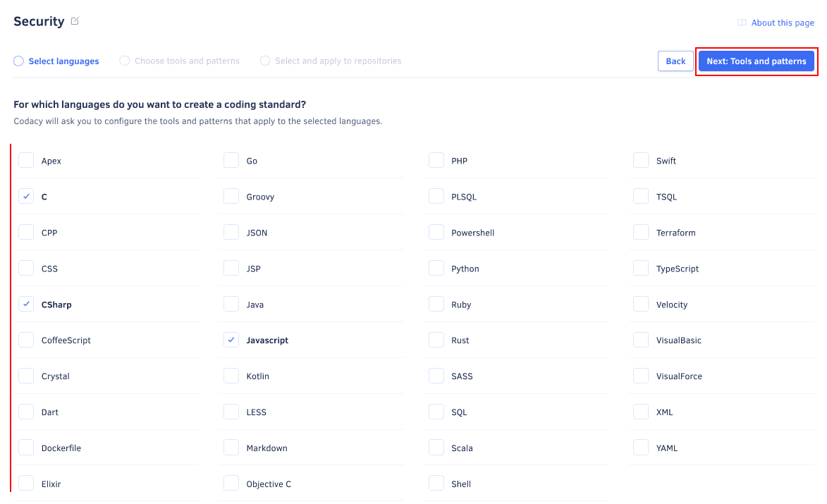Screen dimensions: 827x504
Task: Enable the Dockerfile language checkbox
Action: 26,448
